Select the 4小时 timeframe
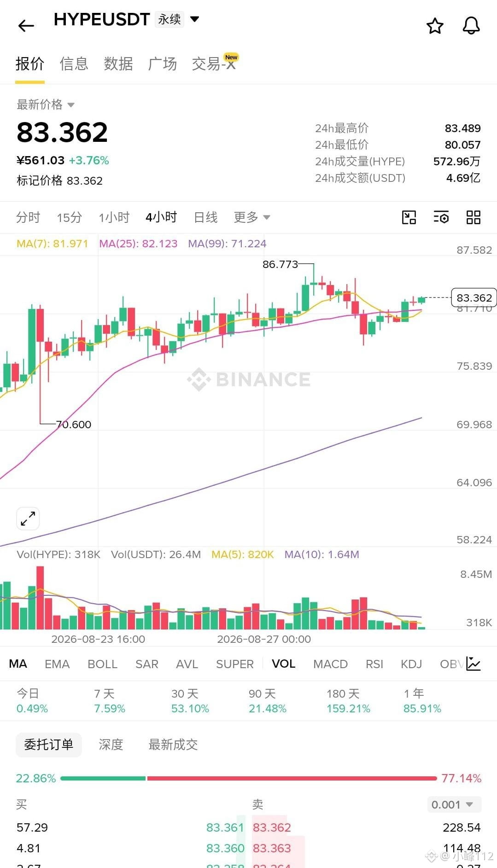The height and width of the screenshot is (868, 497). 161,217
